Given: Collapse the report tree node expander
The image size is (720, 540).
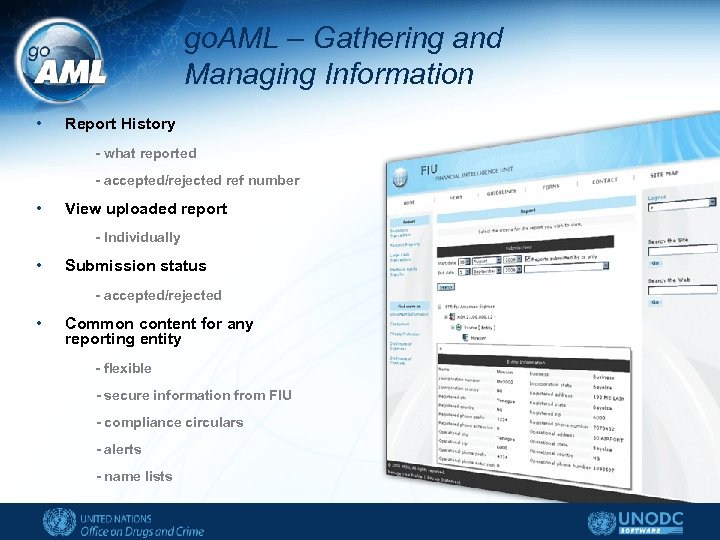Looking at the screenshot, I should (x=445, y=317).
